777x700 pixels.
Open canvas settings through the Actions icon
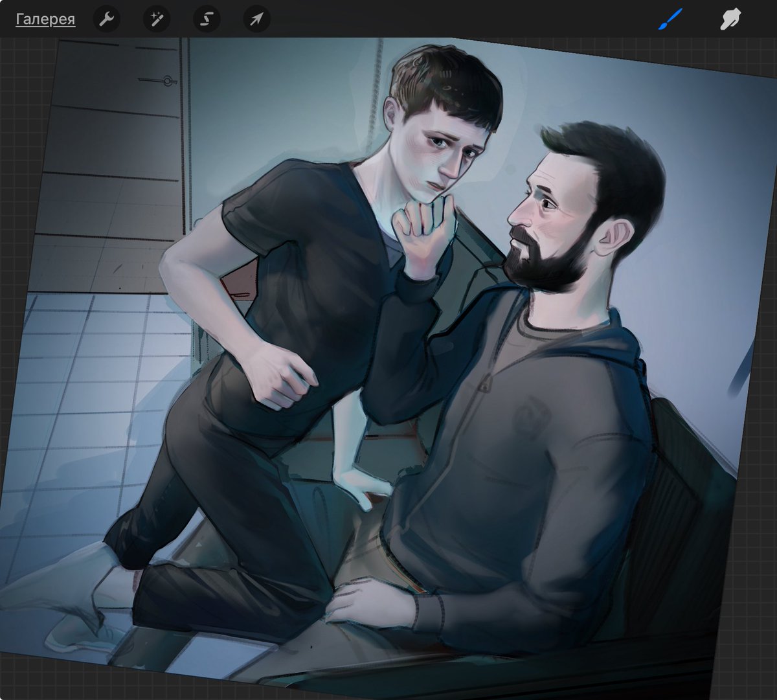click(107, 19)
